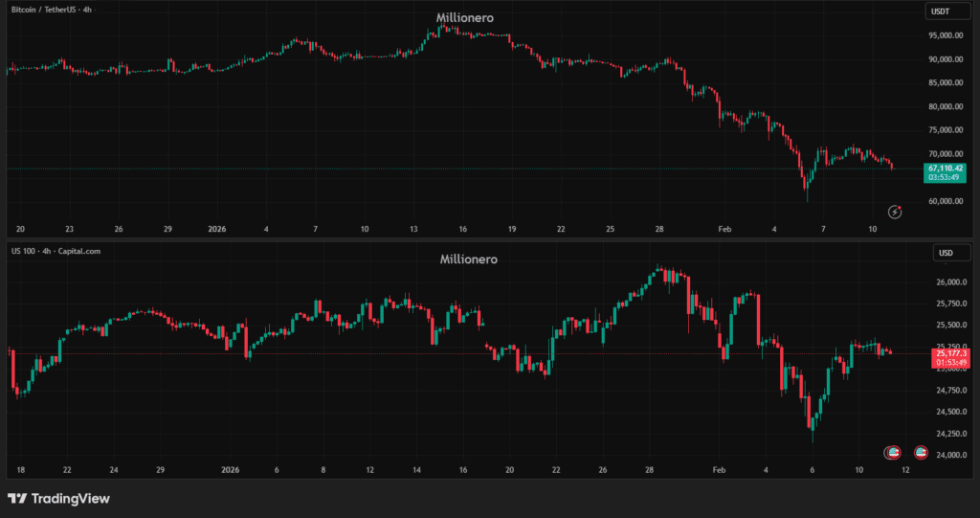Image resolution: width=980 pixels, height=518 pixels.
Task: Click the lightning bolt event icon on Bitcoin chart
Action: pyautogui.click(x=895, y=211)
